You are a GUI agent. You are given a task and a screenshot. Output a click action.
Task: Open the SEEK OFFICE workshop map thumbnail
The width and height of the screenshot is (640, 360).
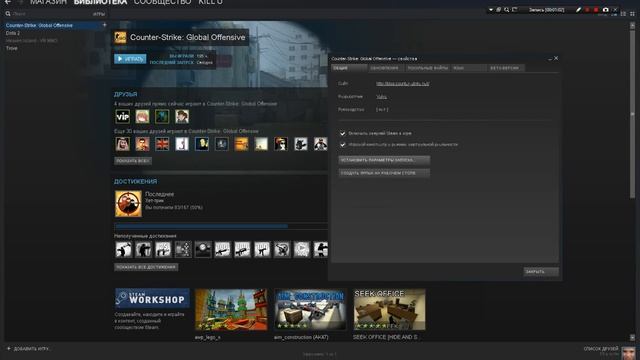point(389,309)
